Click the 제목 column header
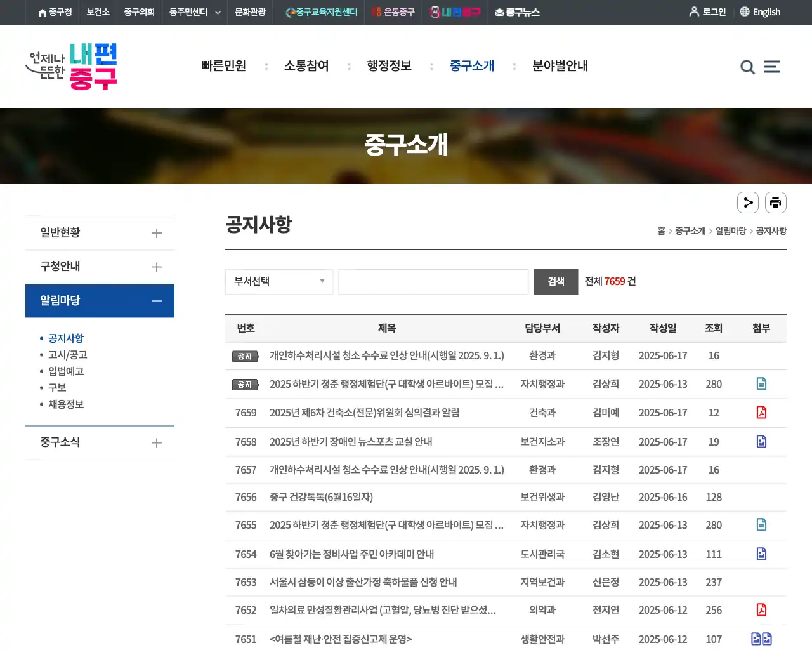Viewport: 812px width, 650px height. [x=387, y=328]
